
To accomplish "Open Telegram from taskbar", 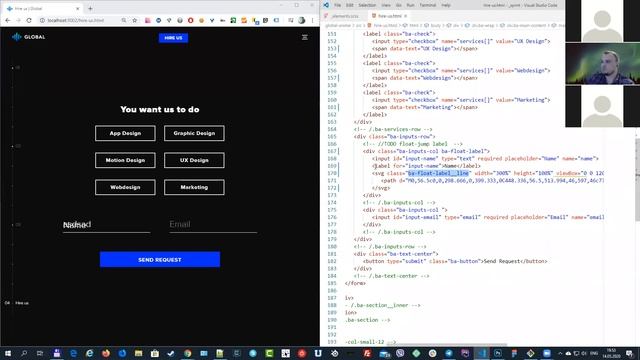I will click(x=449, y=353).
